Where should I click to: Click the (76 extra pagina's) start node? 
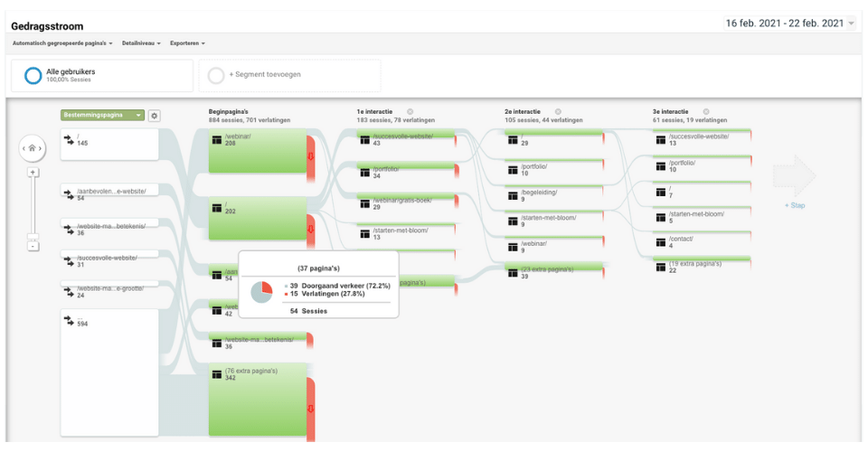point(258,400)
